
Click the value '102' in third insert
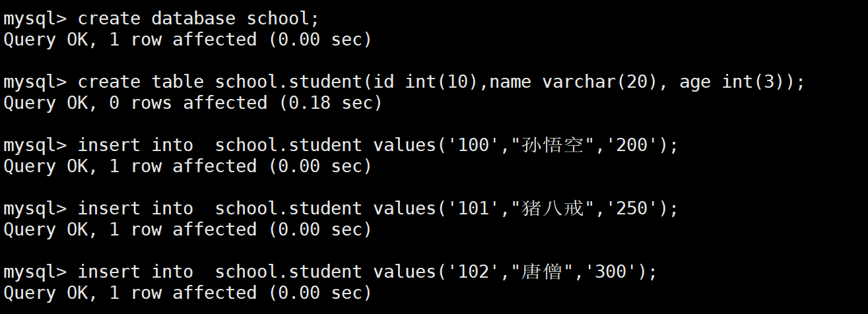(474, 272)
